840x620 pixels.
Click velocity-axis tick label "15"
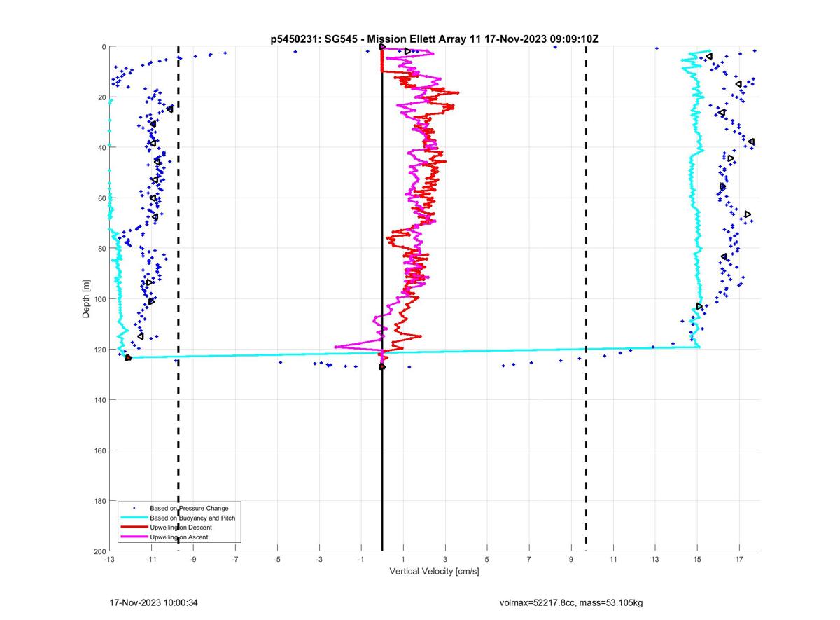pos(697,560)
